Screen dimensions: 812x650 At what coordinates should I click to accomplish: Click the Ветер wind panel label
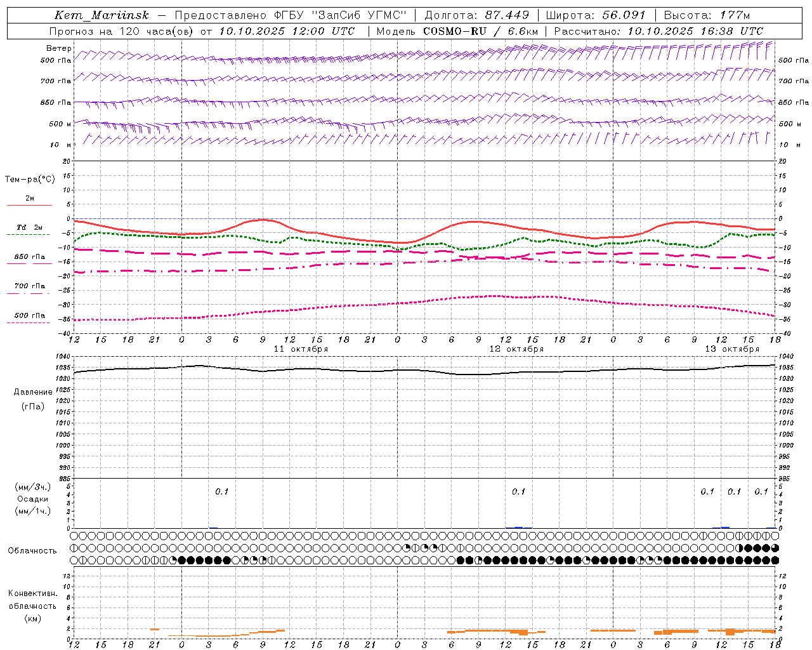(58, 48)
